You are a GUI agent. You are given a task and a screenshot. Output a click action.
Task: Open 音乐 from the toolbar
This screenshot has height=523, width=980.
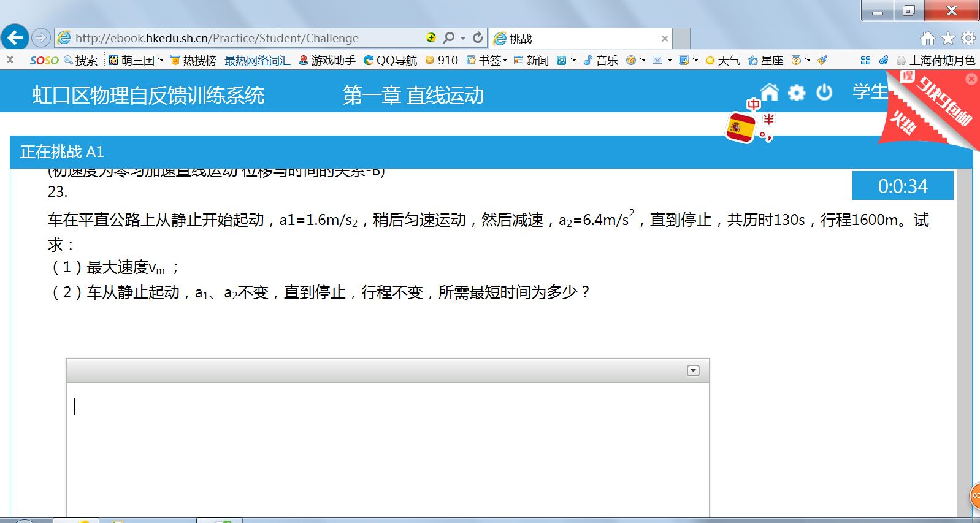point(600,60)
